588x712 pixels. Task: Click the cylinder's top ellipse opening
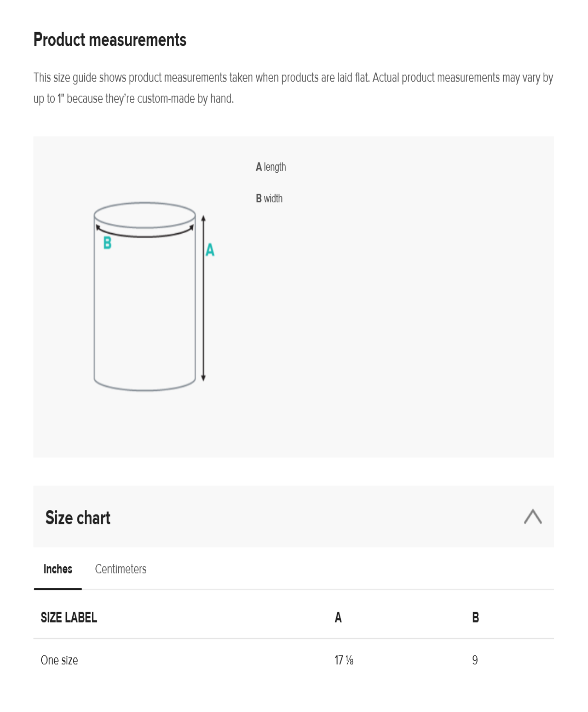(145, 215)
